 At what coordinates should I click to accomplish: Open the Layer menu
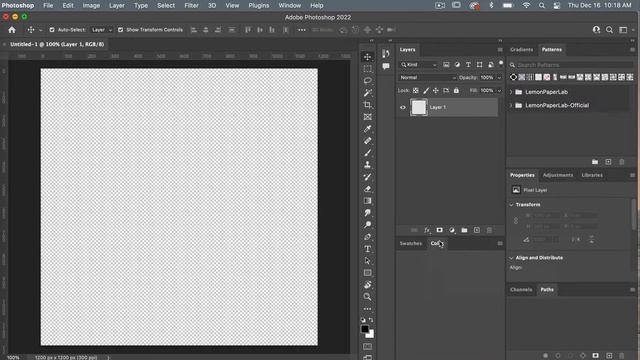117,6
